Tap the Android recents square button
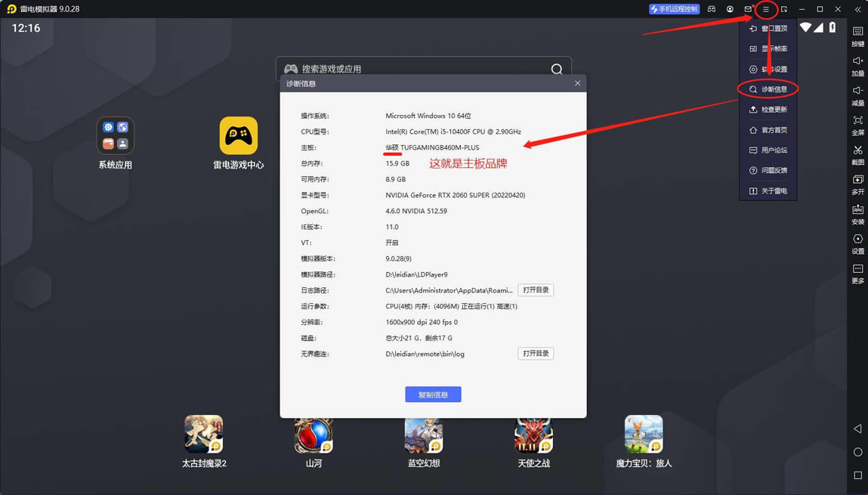 857,475
